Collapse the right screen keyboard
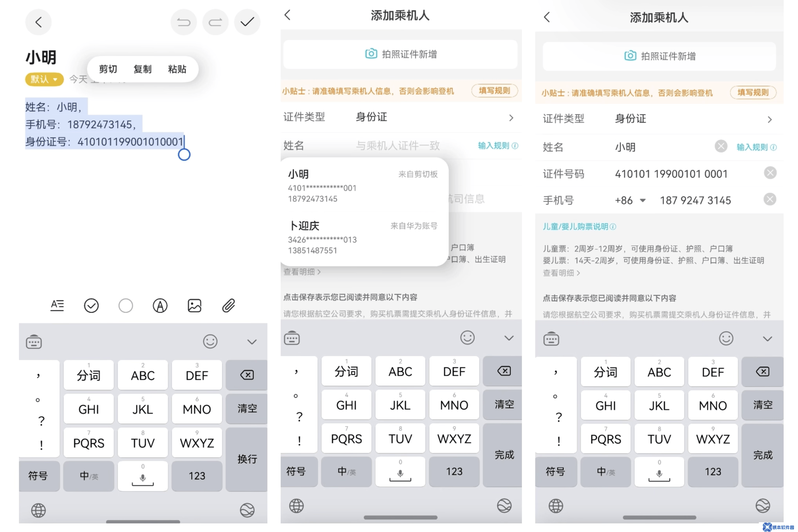 coord(767,339)
